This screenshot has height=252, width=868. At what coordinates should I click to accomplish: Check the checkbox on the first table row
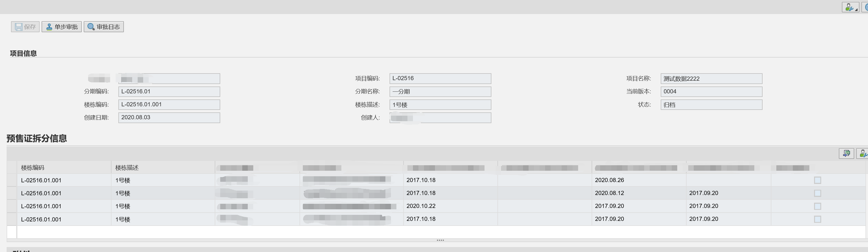[x=817, y=180]
